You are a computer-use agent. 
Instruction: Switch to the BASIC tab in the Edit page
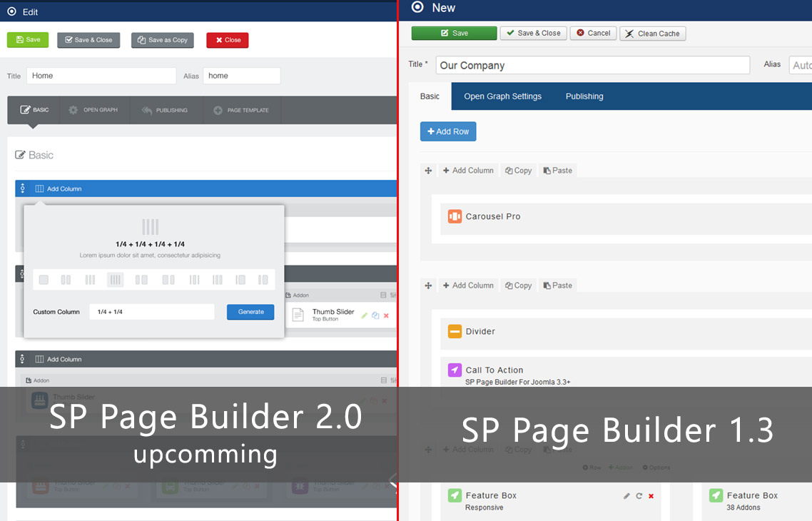click(34, 110)
